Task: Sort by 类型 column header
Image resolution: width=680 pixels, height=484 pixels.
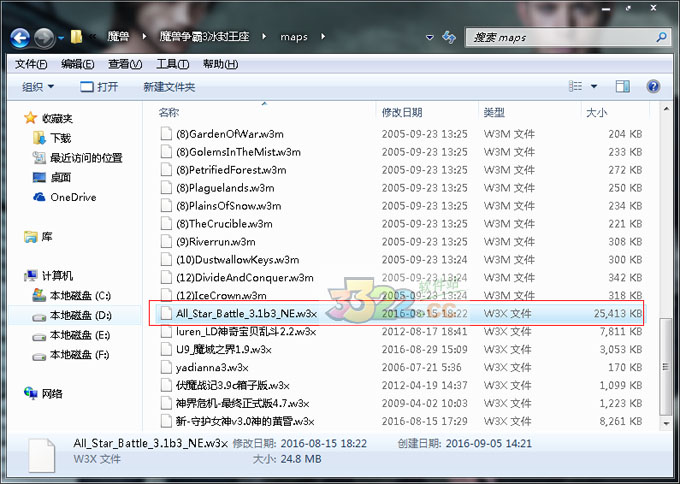Action: point(494,113)
